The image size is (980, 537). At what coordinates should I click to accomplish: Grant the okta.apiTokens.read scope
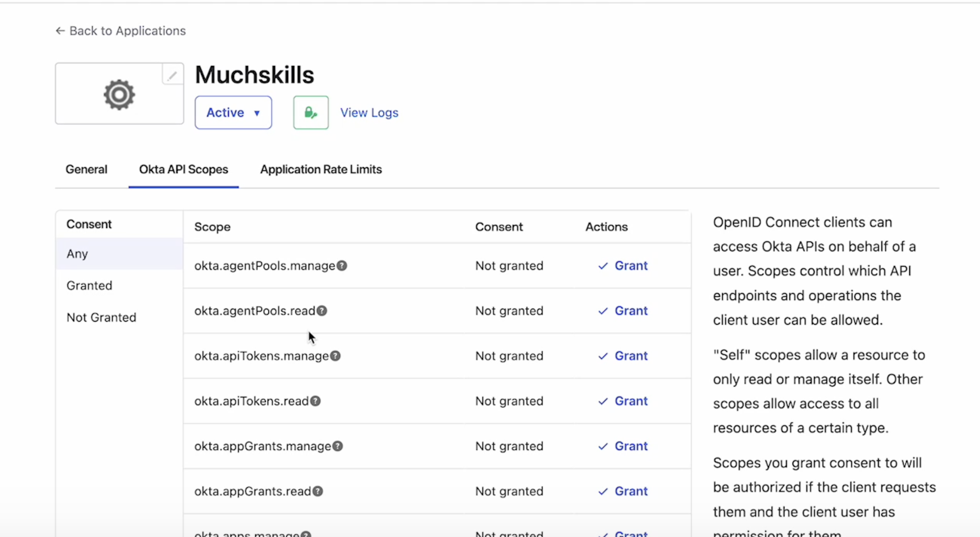(x=623, y=401)
